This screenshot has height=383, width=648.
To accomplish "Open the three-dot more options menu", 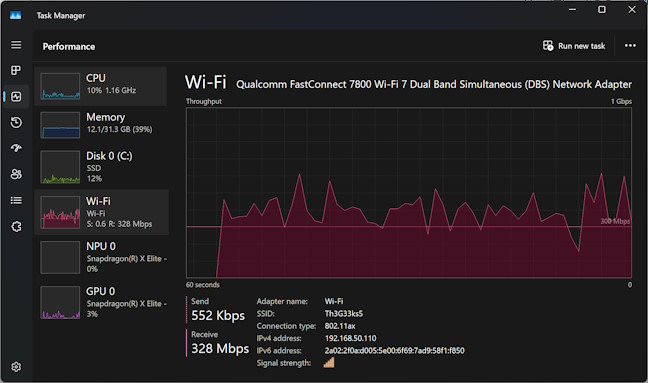I will 630,45.
